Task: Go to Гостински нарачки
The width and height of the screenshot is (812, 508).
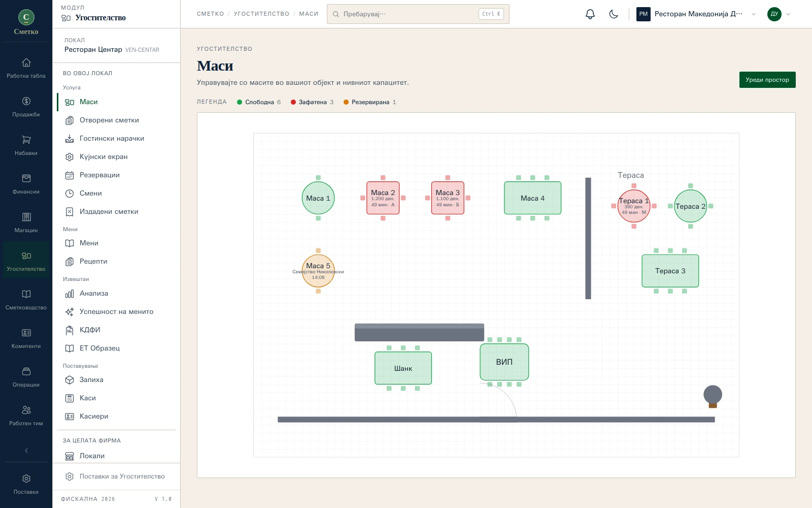Action: [116, 139]
